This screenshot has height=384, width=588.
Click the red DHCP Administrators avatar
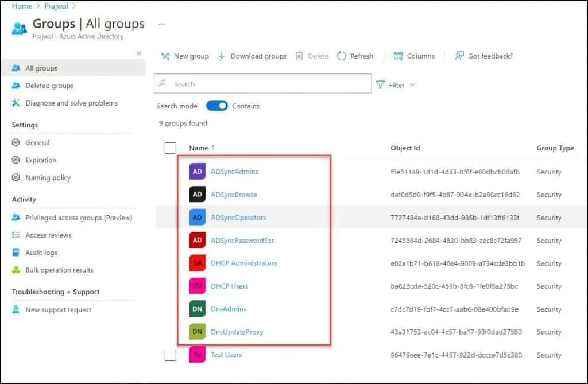[x=198, y=263]
